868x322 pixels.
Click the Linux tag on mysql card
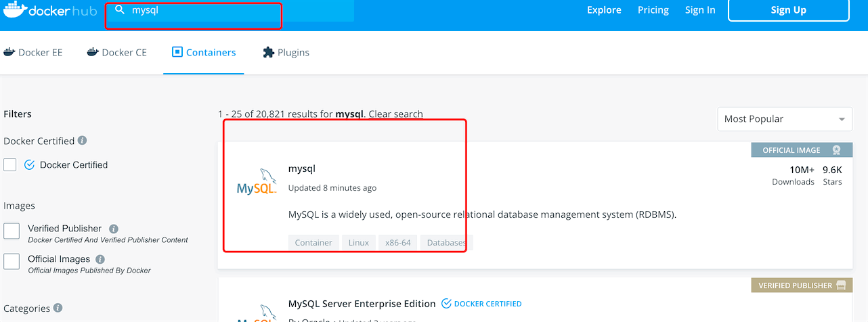pyautogui.click(x=359, y=242)
